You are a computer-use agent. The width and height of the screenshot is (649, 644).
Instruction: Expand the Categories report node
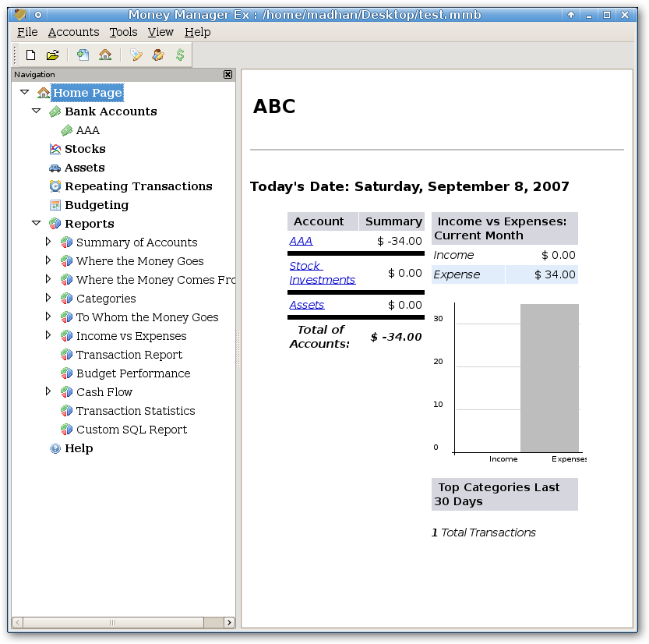(48, 298)
